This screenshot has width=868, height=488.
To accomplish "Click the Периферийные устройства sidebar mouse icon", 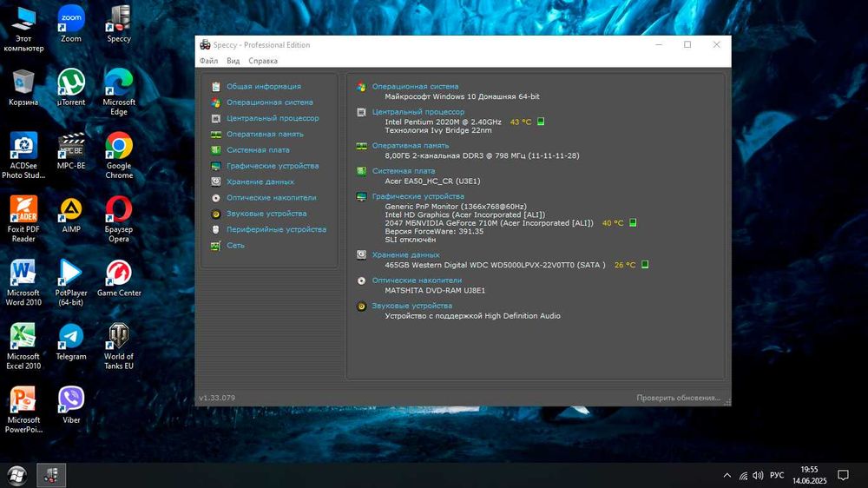I will click(x=216, y=229).
